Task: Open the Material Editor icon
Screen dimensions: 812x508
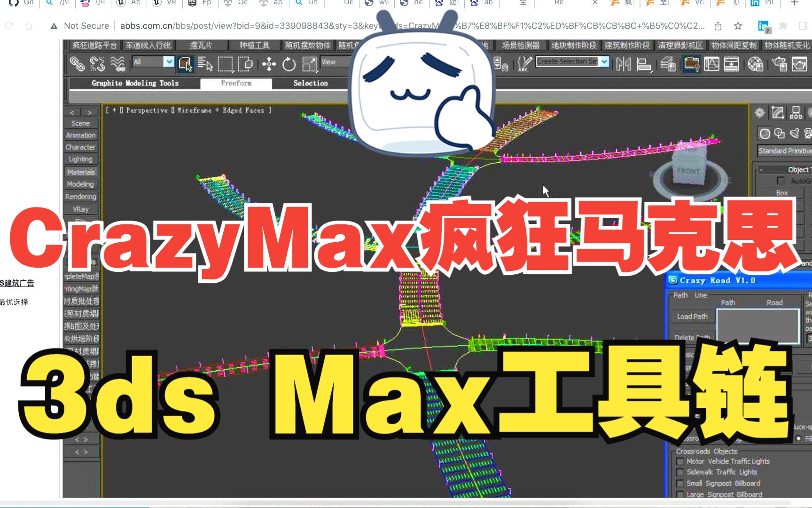Action: click(x=755, y=63)
